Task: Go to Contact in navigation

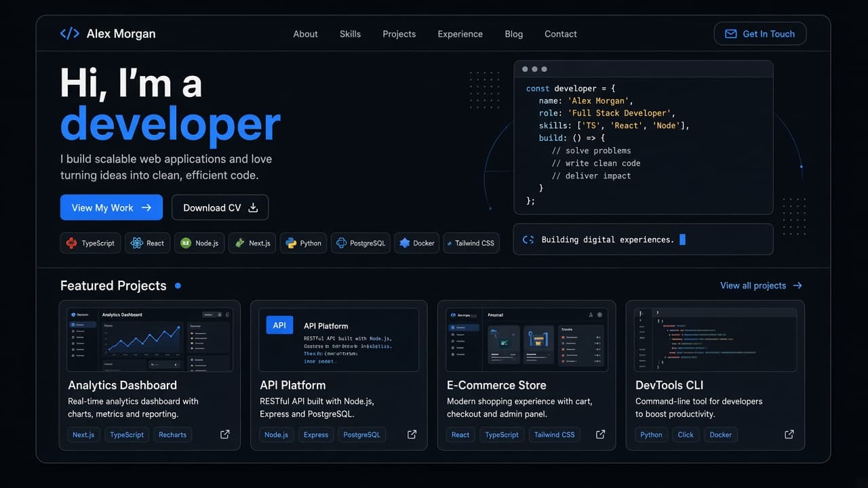Action: [x=560, y=34]
